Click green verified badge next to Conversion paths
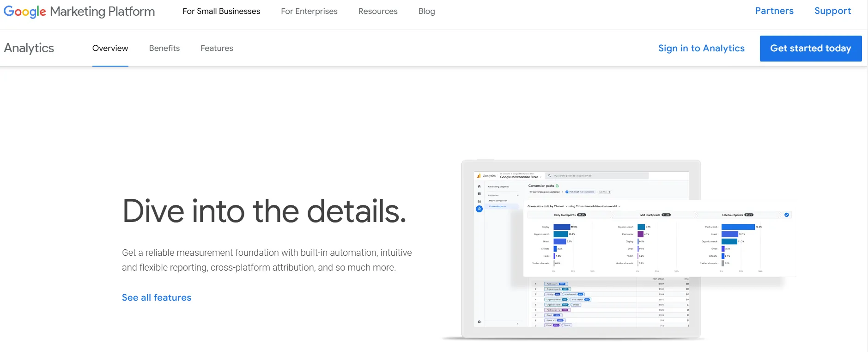This screenshot has height=352, width=868. (x=557, y=186)
